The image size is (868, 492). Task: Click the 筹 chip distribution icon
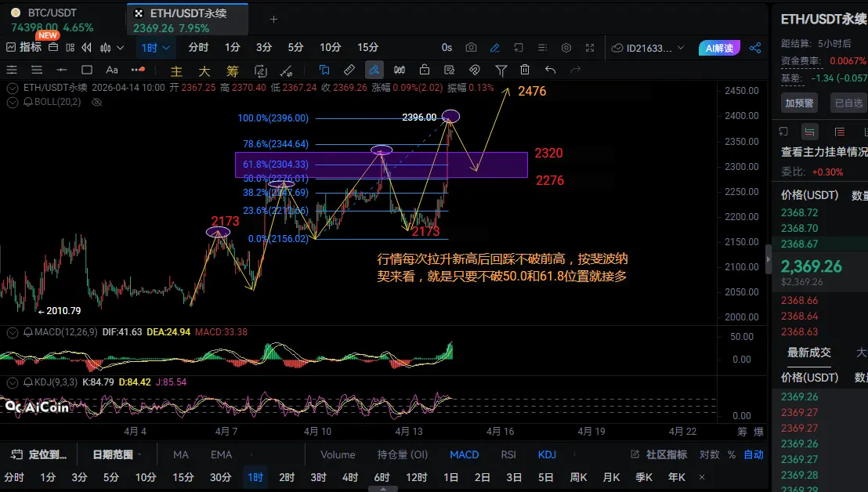tap(232, 71)
